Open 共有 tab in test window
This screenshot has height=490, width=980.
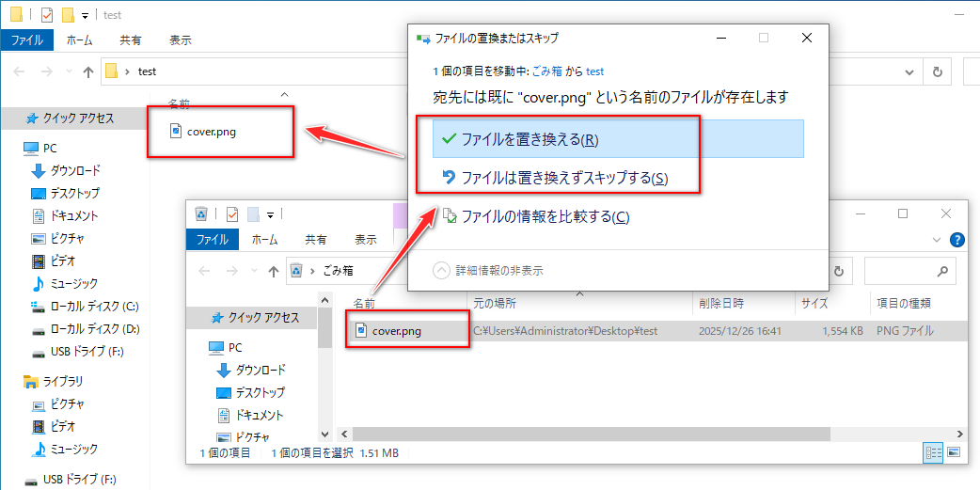(130, 40)
